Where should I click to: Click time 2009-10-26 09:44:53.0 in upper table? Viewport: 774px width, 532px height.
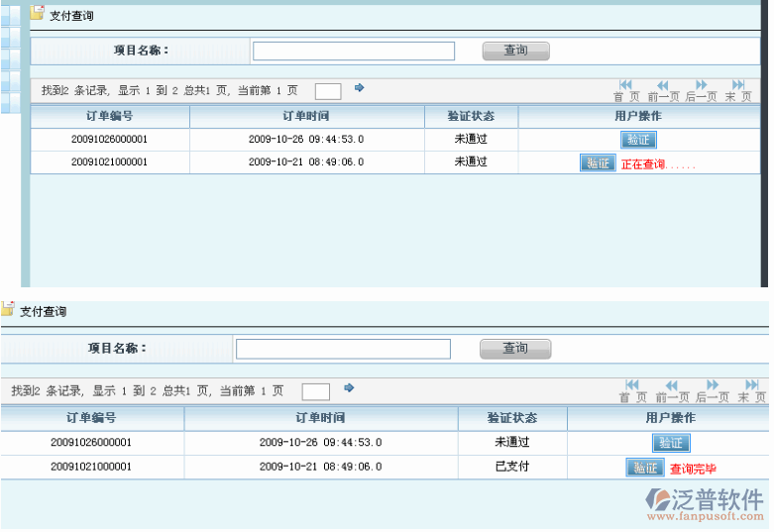[306, 140]
